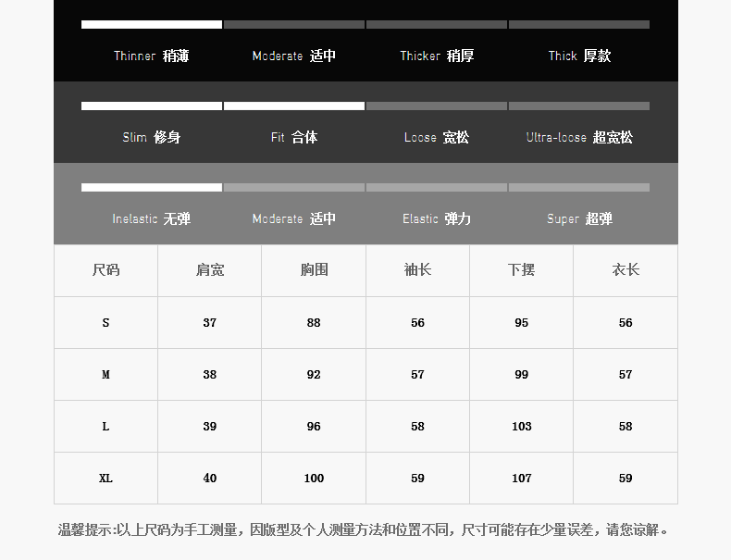Click the Thick 厚款 label
731x560 pixels.
pyautogui.click(x=578, y=56)
